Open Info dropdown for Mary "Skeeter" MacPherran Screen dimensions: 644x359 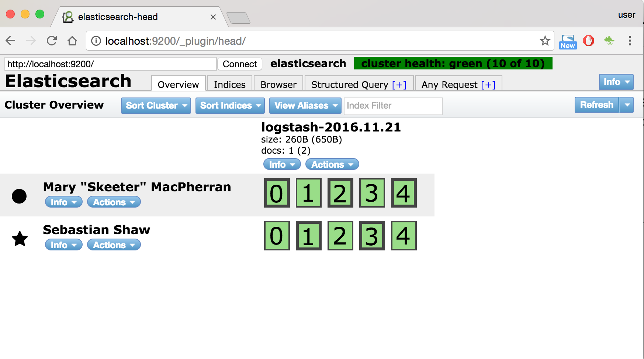(x=64, y=202)
